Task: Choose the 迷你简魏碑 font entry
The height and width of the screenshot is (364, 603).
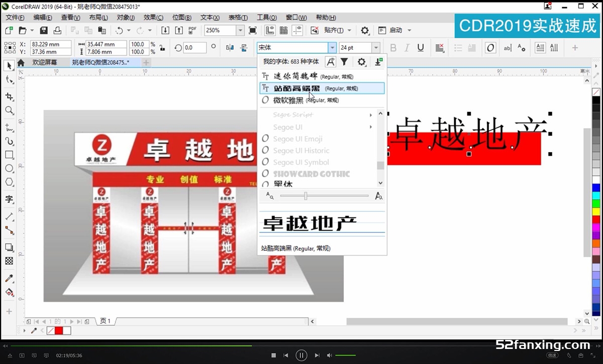Action: pos(322,76)
